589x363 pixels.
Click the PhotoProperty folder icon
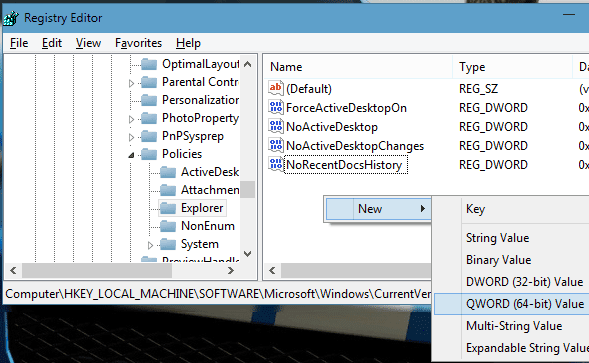point(149,118)
